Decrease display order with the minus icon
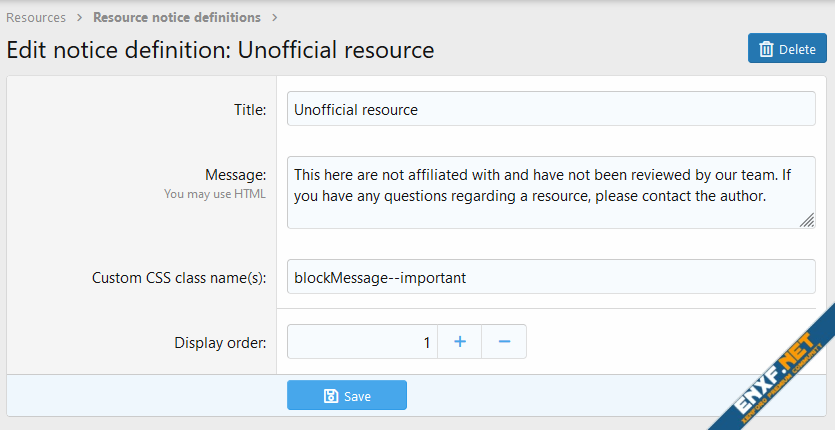The image size is (835, 430). click(504, 342)
